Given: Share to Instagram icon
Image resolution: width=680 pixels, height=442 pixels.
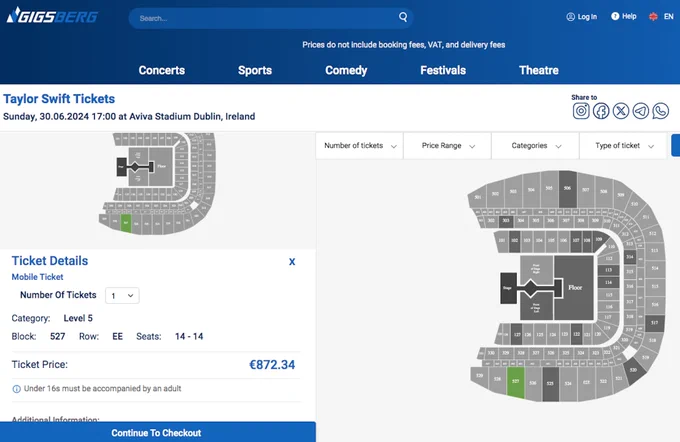Looking at the screenshot, I should 581,111.
